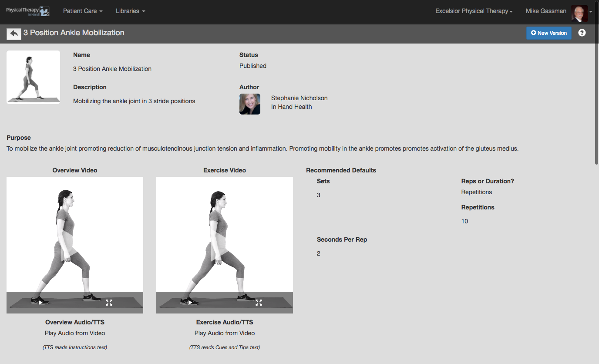Click the back arrow button
Image resolution: width=599 pixels, height=364 pixels.
point(14,34)
